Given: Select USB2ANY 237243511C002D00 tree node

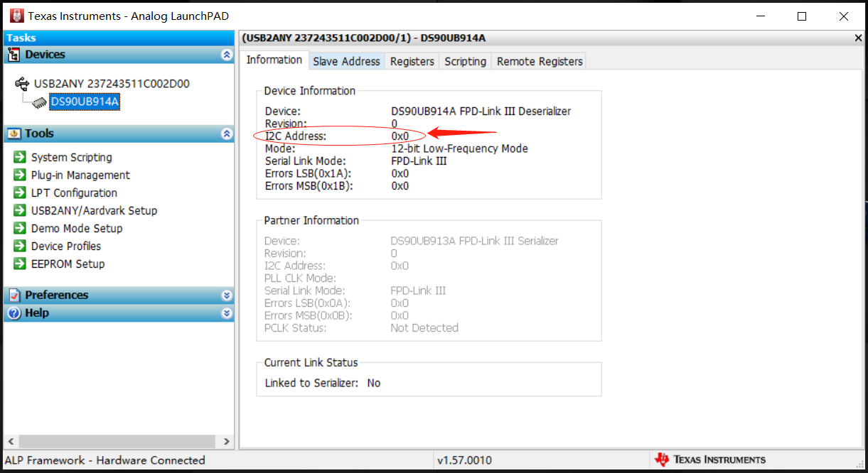Looking at the screenshot, I should pos(112,84).
